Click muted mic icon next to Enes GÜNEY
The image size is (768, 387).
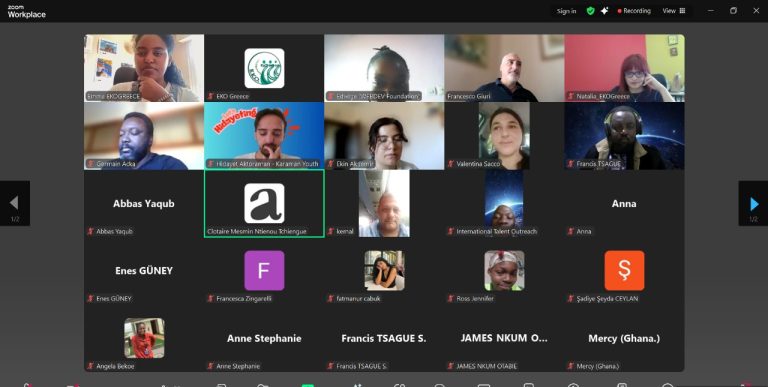91,298
